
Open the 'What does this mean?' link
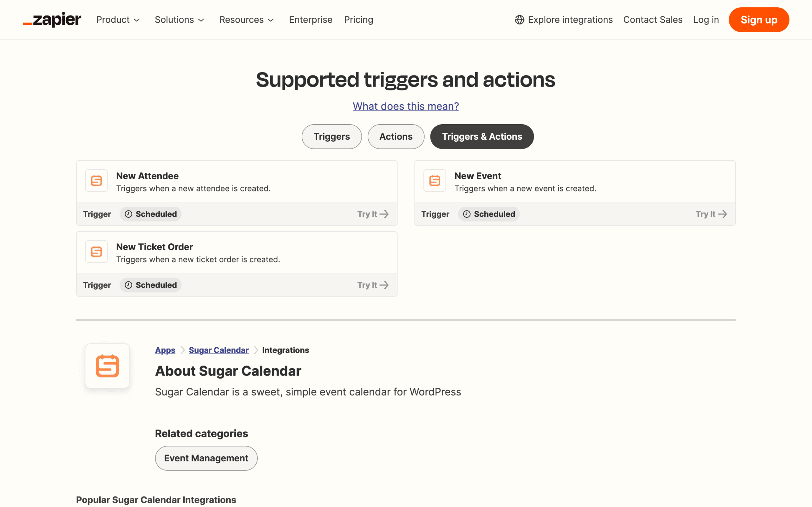406,106
